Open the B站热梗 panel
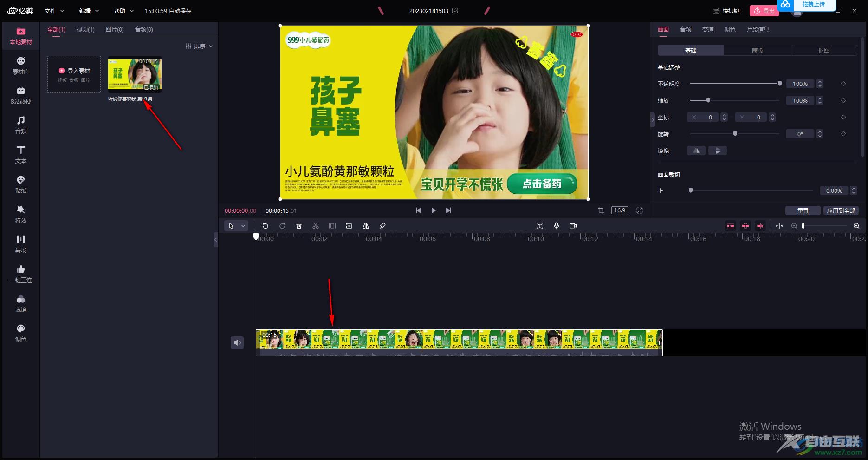The height and width of the screenshot is (460, 868). point(21,96)
